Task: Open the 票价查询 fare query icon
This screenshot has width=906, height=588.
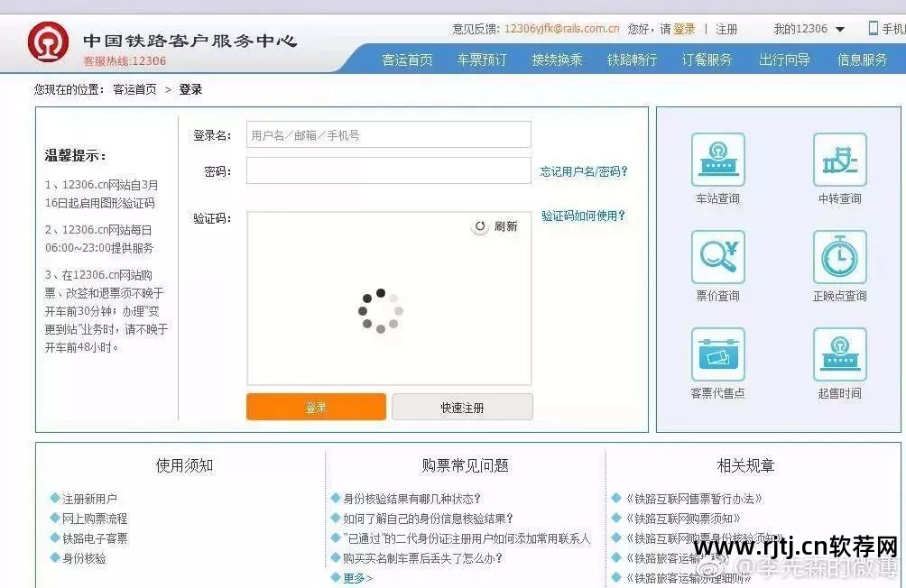Action: pos(717,257)
